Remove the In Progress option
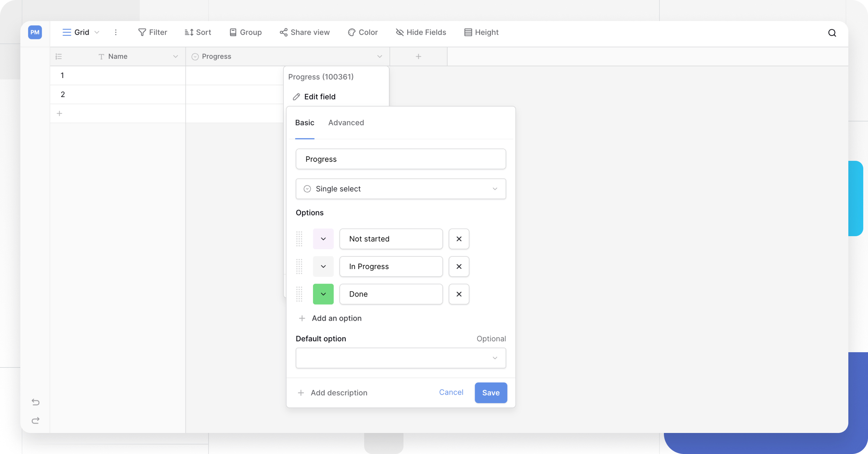 [x=459, y=267]
